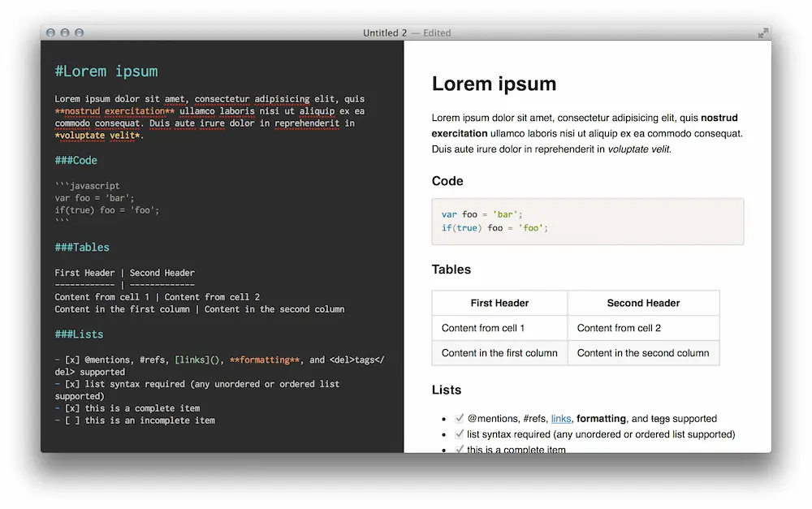
Task: Click the "###Tables" heading in the editor
Action: 82,248
